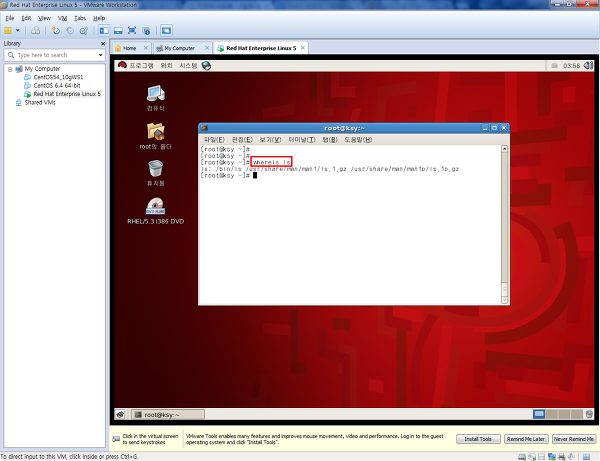Suspend the virtual machine from toolbar
This screenshot has width=600, height=461.
(8, 31)
